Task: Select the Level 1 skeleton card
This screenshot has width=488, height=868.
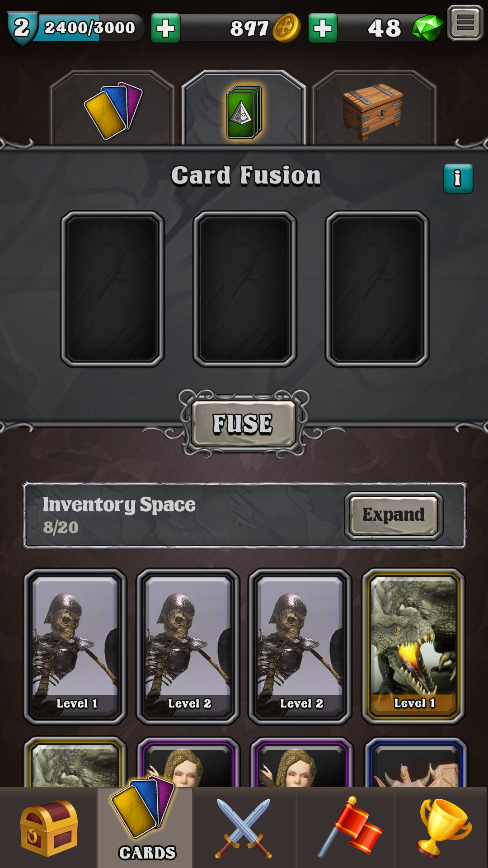Action: pyautogui.click(x=75, y=646)
